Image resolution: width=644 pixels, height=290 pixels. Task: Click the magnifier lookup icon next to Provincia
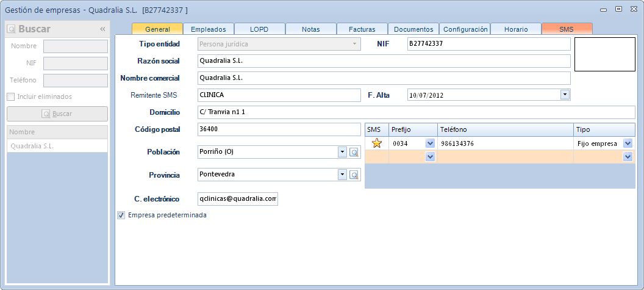click(354, 175)
